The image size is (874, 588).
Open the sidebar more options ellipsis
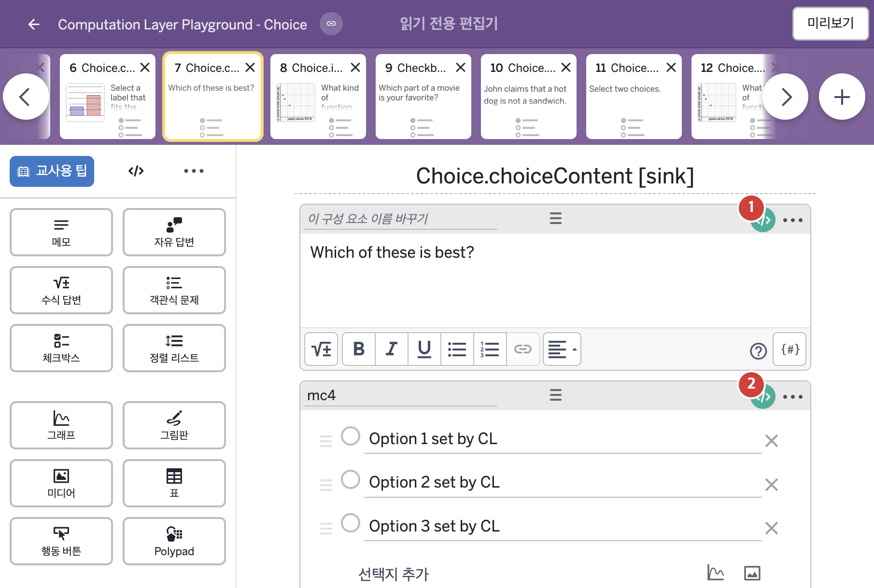click(194, 171)
